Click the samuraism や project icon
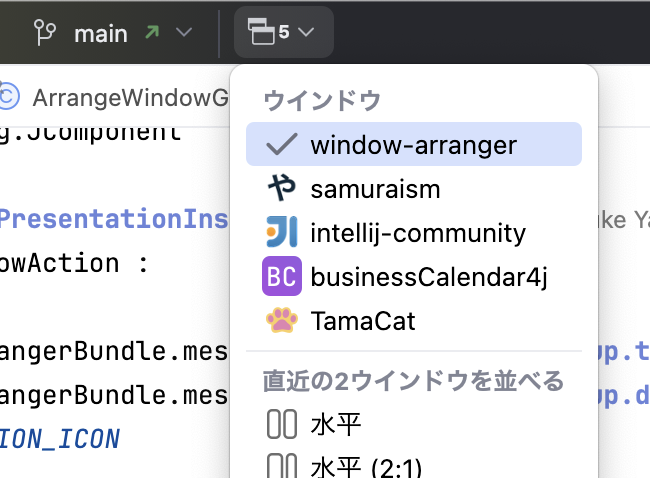 (282, 188)
